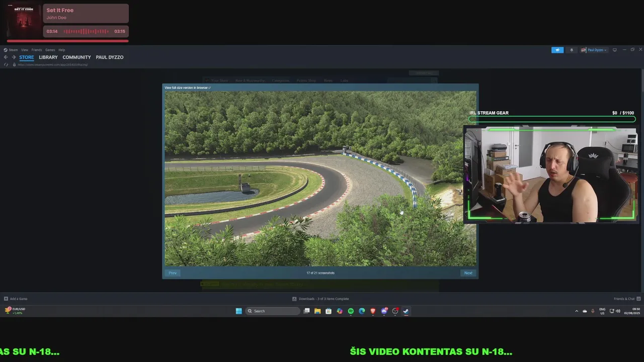Switch to the LIBRARY tab
Viewport: 644px width, 362px height.
[x=48, y=57]
